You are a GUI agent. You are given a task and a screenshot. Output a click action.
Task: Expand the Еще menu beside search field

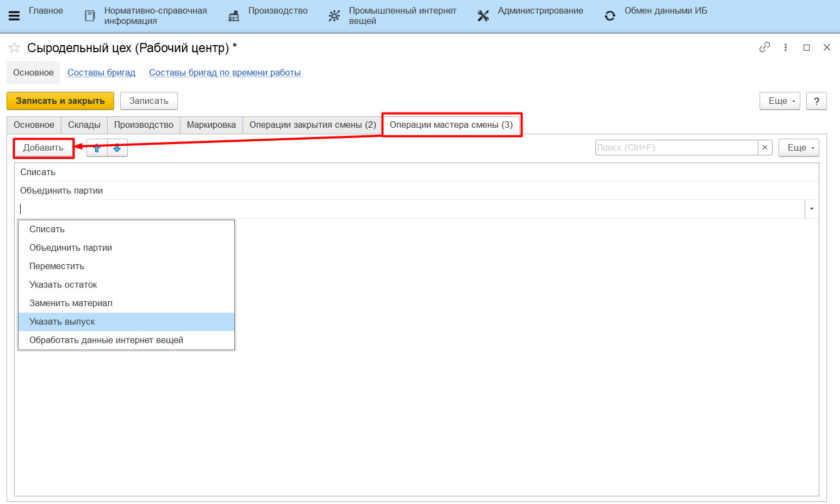[x=799, y=148]
